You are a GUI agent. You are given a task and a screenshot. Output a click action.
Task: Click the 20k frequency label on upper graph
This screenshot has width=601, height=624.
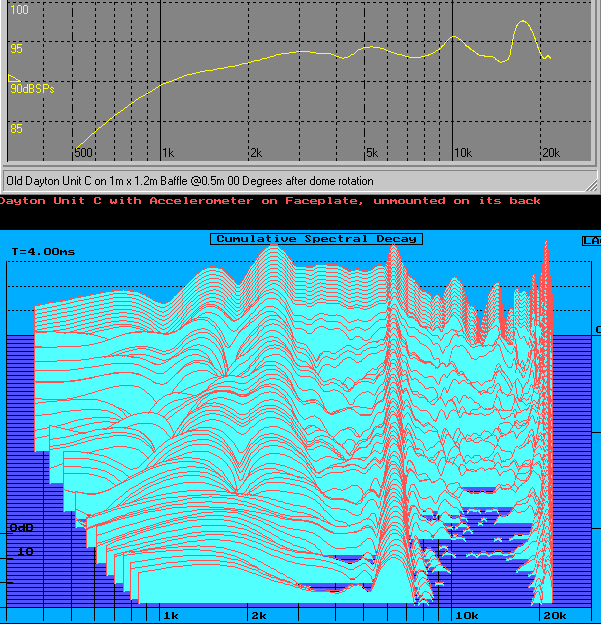[550, 153]
